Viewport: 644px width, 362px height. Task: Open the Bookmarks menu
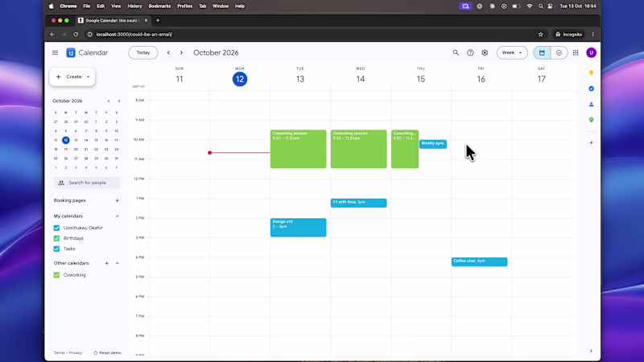point(159,6)
